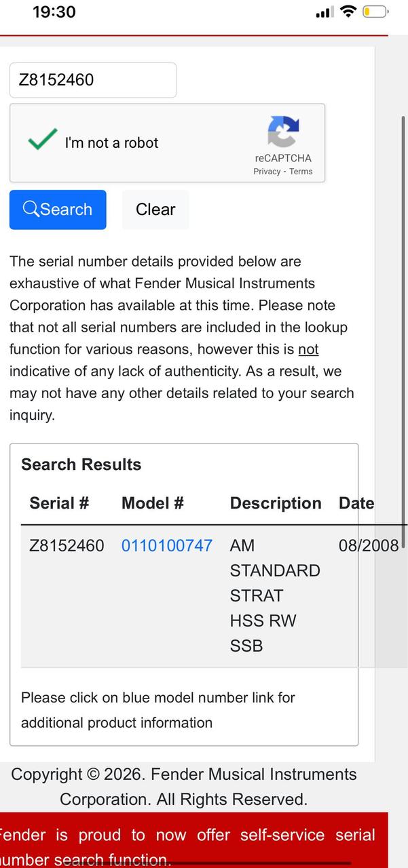Select the Z8152460 serial result cell
This screenshot has height=868, width=408.
click(x=67, y=545)
